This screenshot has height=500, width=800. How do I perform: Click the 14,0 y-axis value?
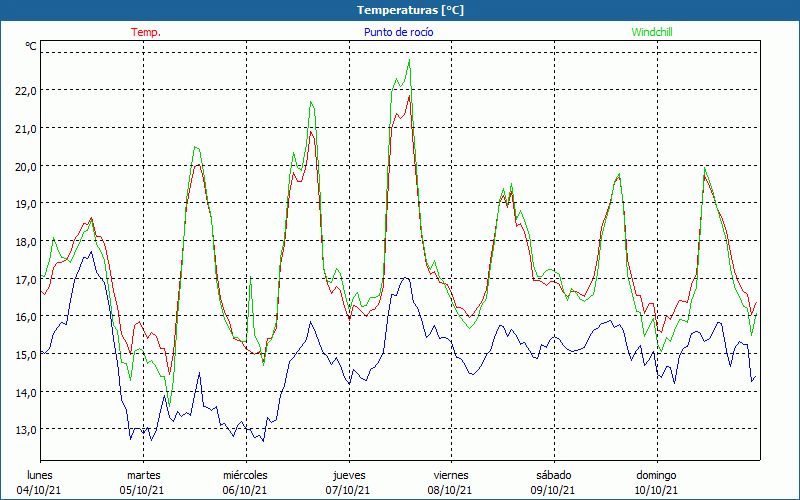point(26,392)
